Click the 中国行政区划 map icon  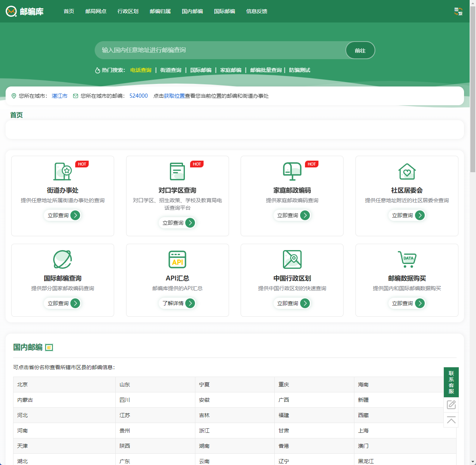[292, 259]
